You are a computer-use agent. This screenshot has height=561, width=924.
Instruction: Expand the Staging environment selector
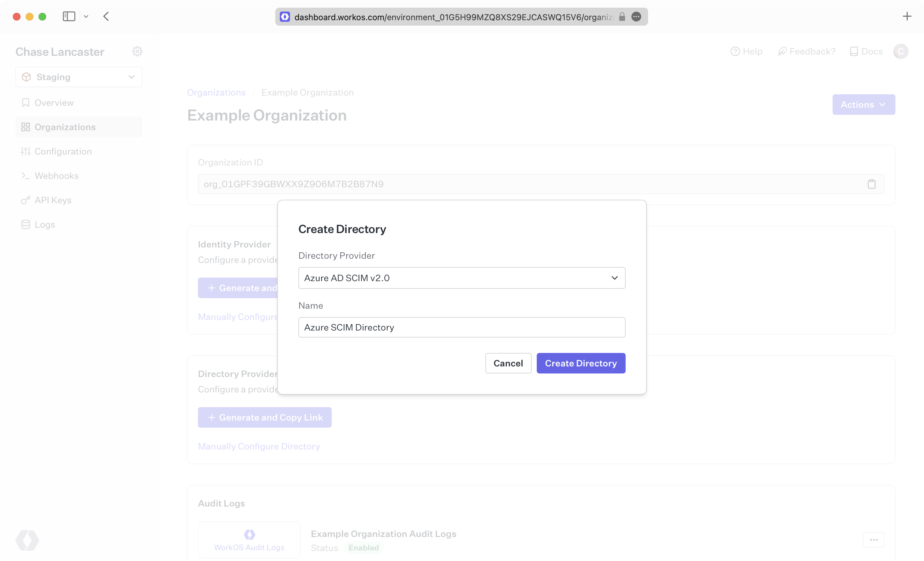click(79, 77)
